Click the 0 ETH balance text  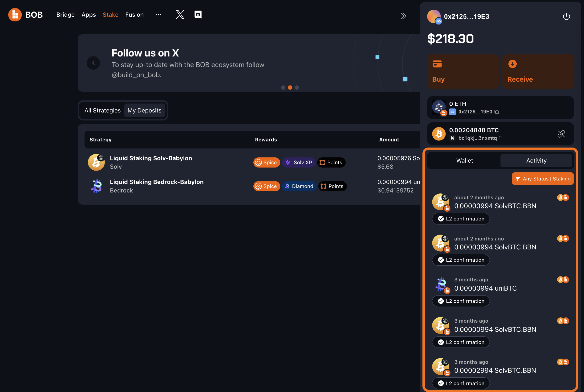458,104
